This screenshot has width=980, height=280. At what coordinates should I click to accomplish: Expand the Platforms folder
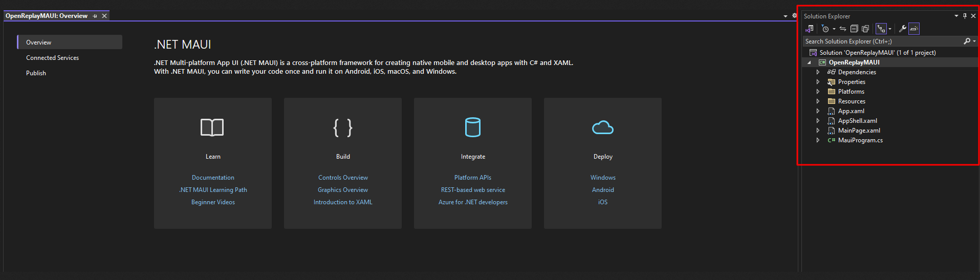(818, 92)
